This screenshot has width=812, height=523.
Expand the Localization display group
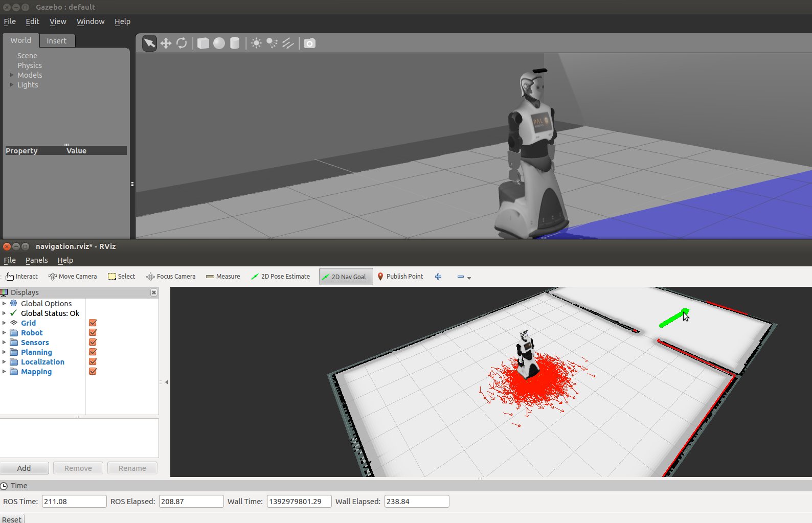pos(4,362)
